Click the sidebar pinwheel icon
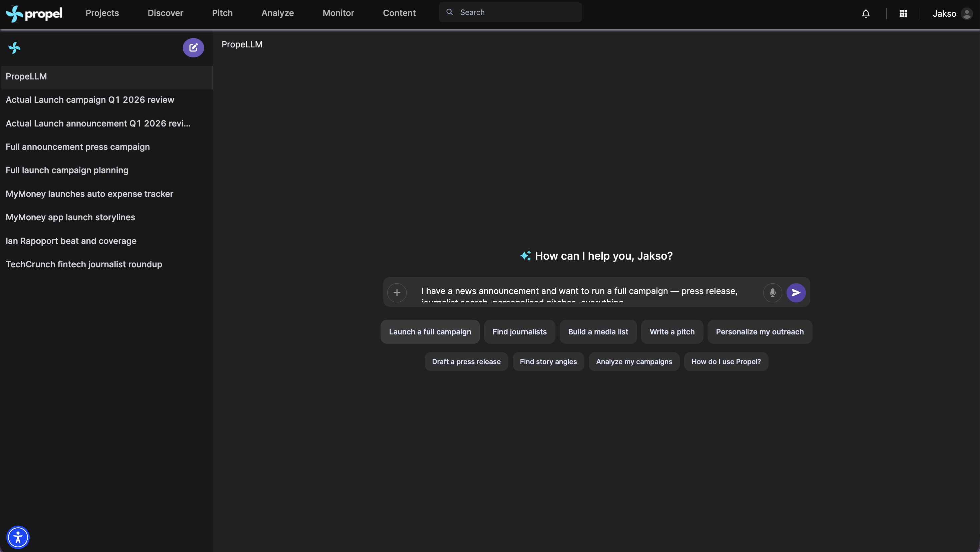The image size is (980, 552). point(14,48)
